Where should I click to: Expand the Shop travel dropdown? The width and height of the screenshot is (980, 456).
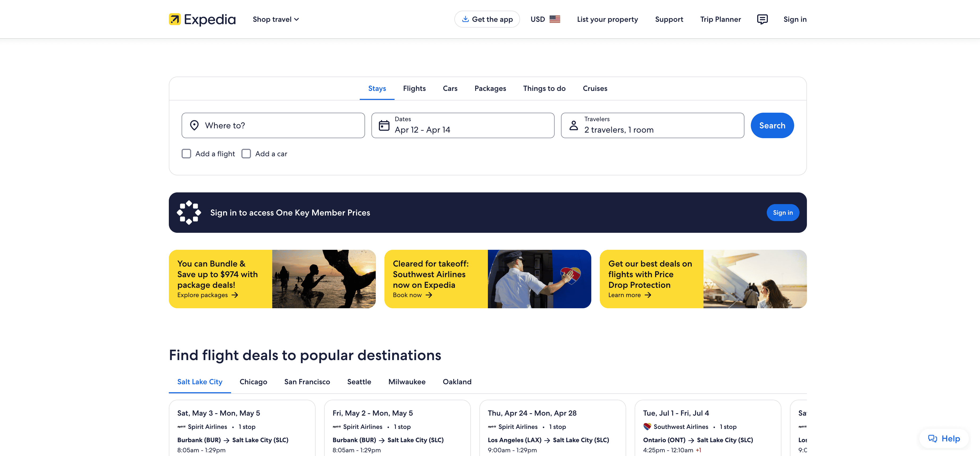(x=276, y=19)
